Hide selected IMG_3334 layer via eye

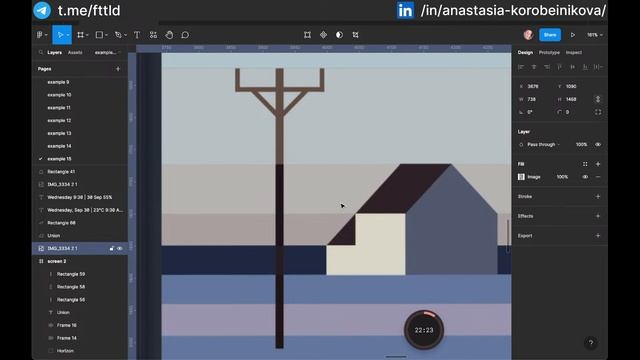click(x=120, y=249)
